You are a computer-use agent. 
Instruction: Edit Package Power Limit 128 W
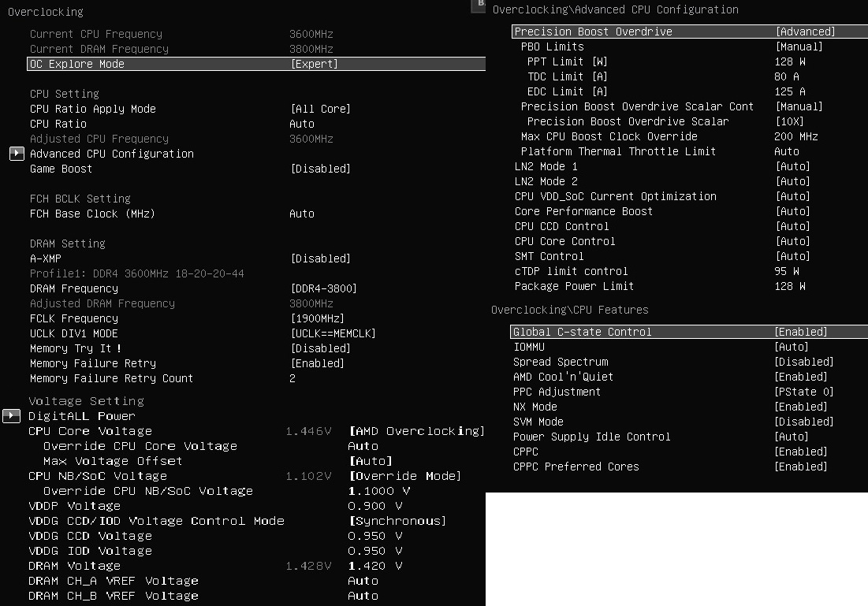tap(790, 286)
